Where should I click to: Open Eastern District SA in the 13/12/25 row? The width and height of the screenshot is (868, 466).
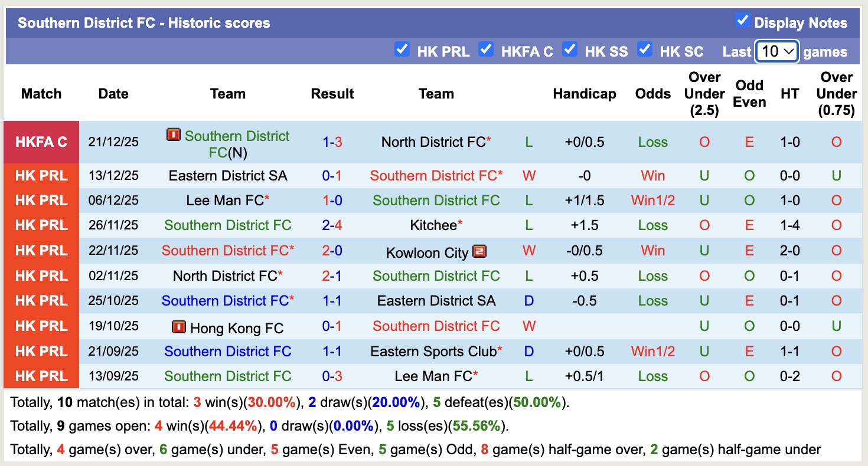(228, 176)
